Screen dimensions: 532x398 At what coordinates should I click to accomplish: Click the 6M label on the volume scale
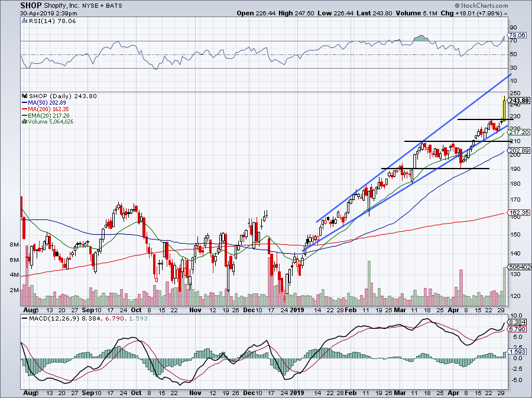pos(14,260)
